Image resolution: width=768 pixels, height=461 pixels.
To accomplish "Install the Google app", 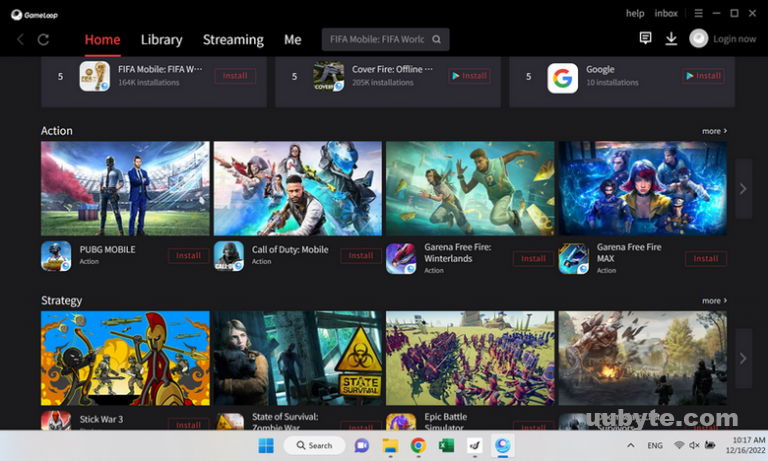I will tap(703, 76).
